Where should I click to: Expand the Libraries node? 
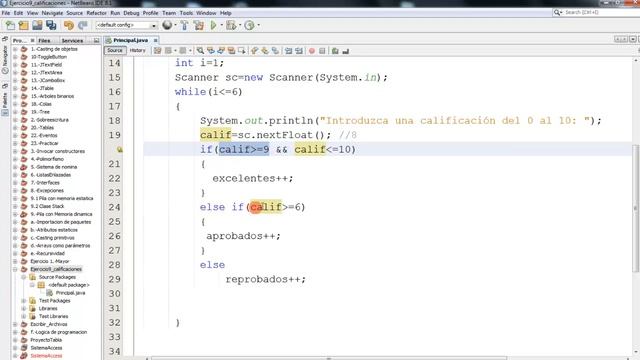[24, 309]
